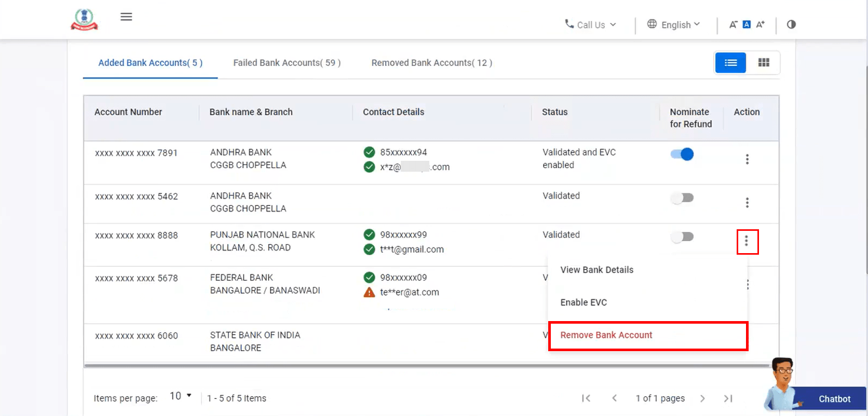868x416 pixels.
Task: Increase font size with A+ icon
Action: click(x=760, y=24)
